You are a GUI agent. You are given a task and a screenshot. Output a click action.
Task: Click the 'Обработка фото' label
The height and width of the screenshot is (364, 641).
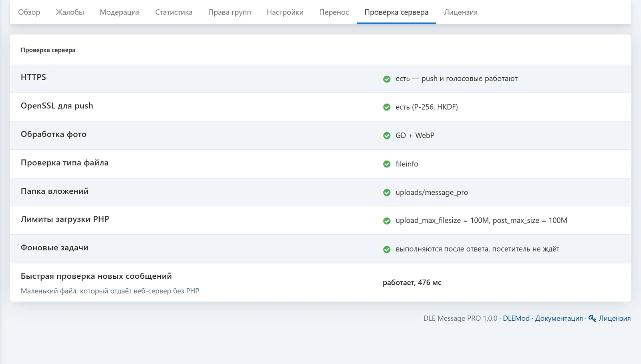(54, 134)
